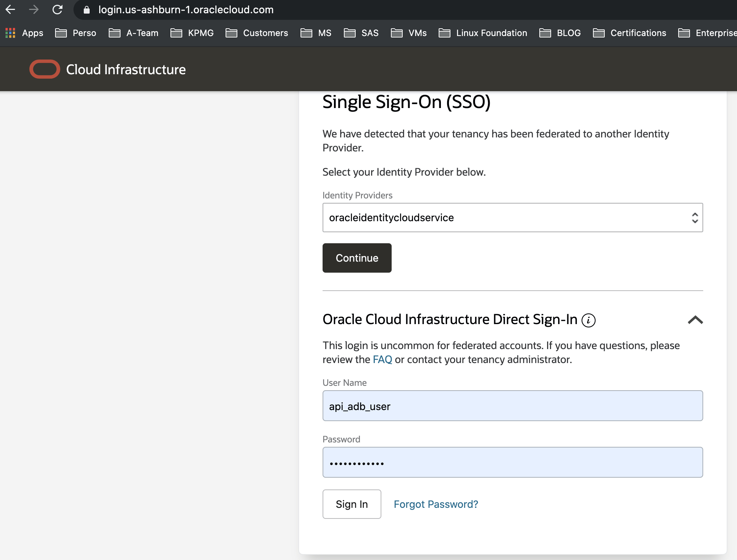The width and height of the screenshot is (737, 560).
Task: Click the info icon beside Direct Sign-In
Action: (x=588, y=320)
